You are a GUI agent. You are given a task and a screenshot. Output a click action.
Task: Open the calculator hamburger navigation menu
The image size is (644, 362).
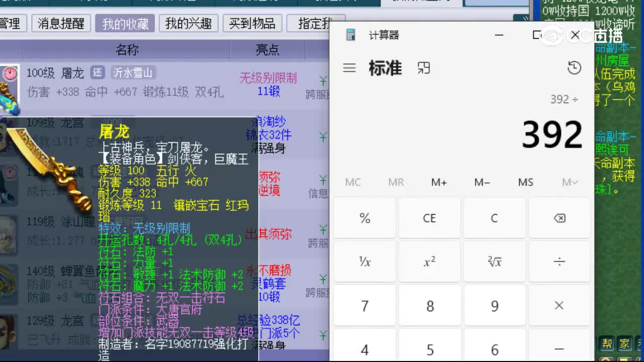[x=349, y=68]
